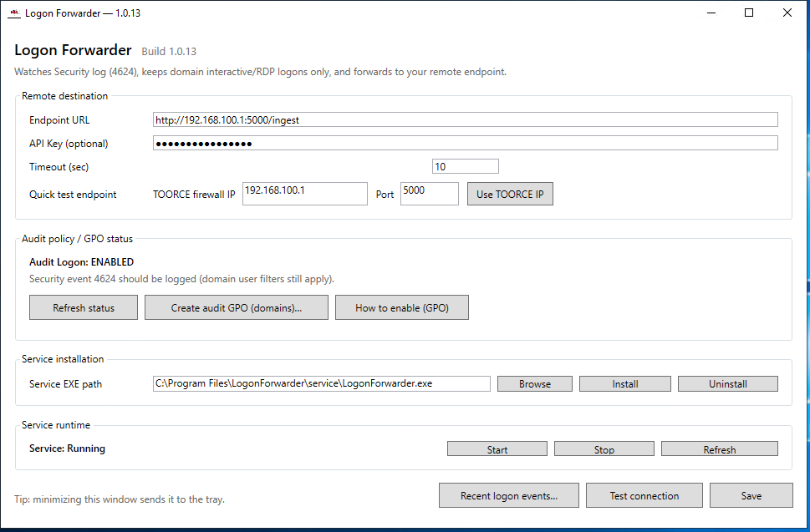Click the 'Service EXE path' label
This screenshot has width=810, height=532.
click(65, 384)
